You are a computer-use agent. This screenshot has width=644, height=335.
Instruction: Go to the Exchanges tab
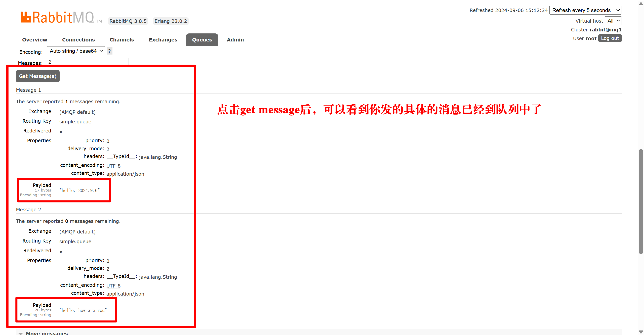(x=163, y=40)
